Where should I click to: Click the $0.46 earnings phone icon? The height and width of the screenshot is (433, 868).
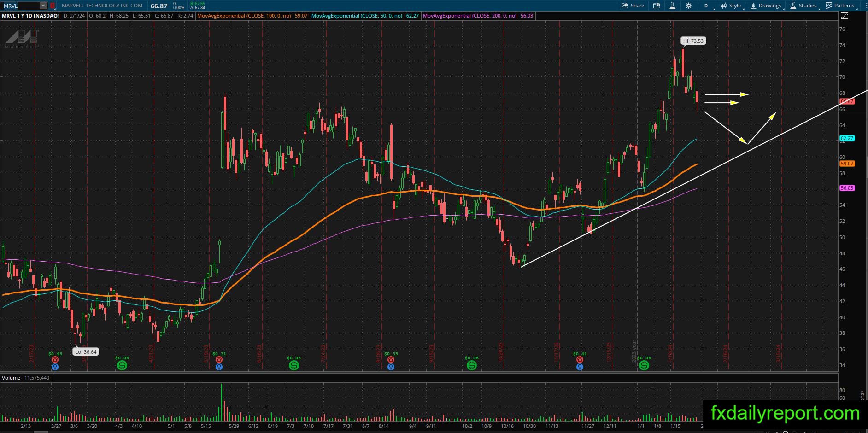click(55, 359)
